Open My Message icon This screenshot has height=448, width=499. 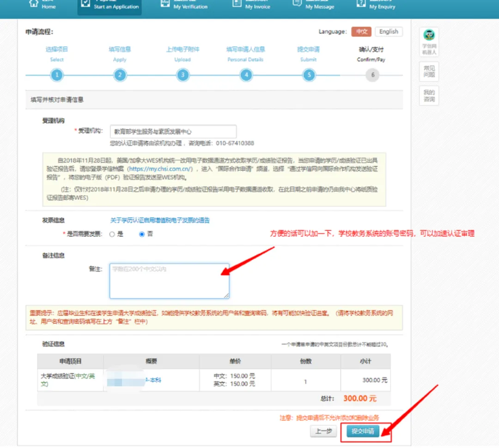tap(298, 3)
